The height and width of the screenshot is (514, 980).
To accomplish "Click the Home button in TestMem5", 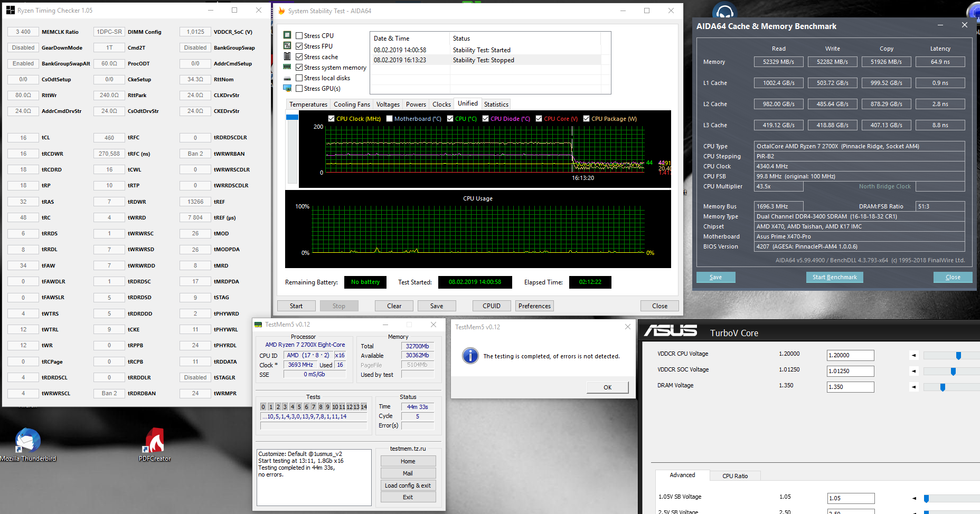I will 408,461.
